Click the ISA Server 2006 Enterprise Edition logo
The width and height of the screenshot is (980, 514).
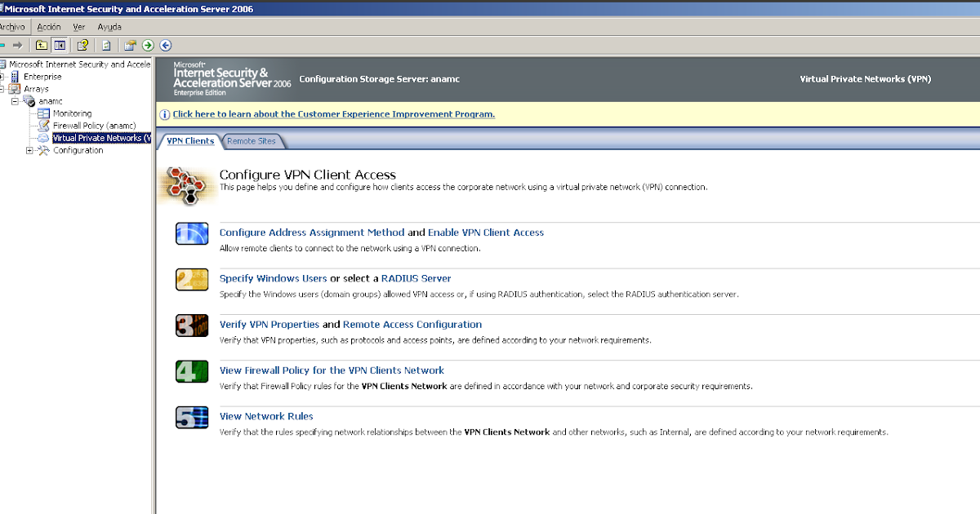coord(232,78)
